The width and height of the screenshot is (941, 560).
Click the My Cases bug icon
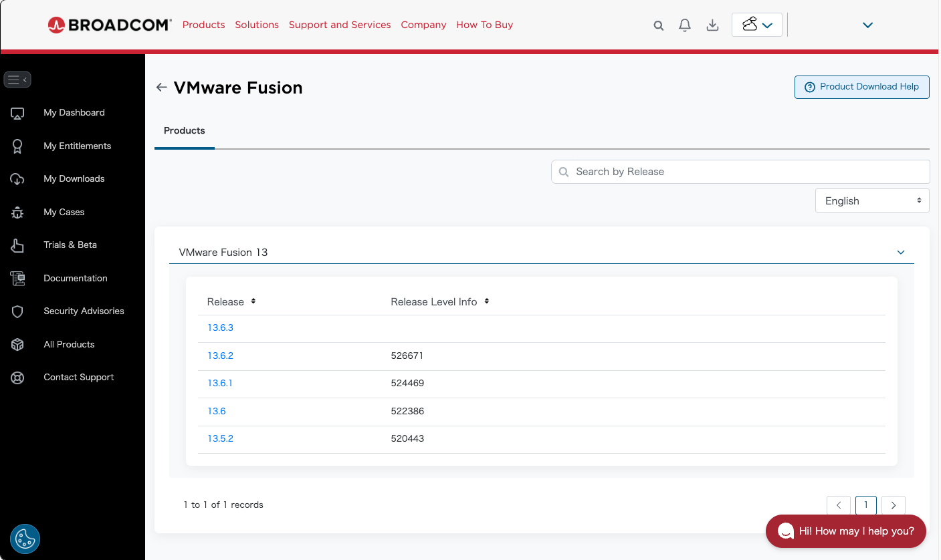point(17,213)
